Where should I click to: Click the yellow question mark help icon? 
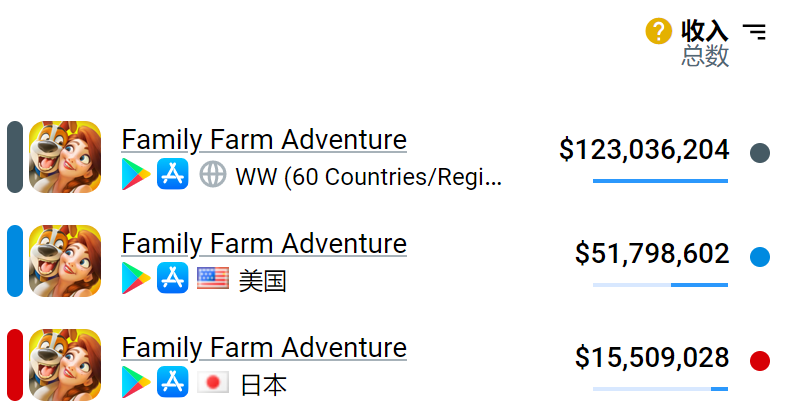[658, 32]
